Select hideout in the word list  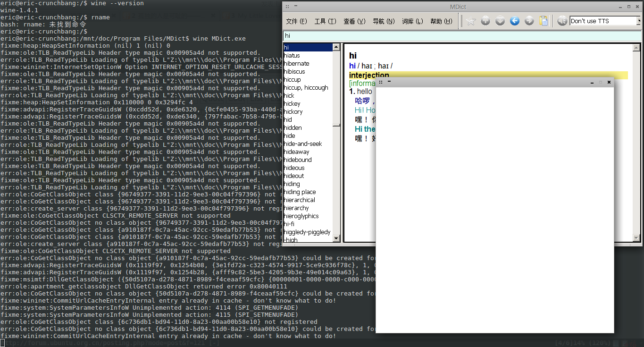(294, 176)
